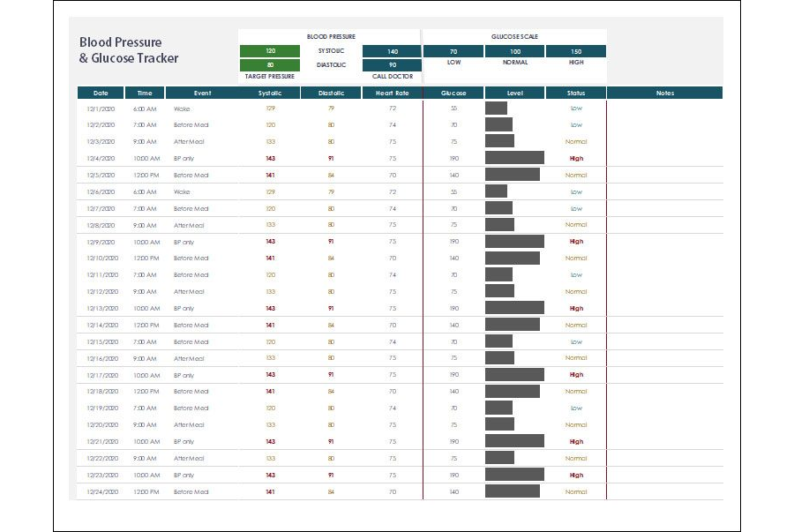This screenshot has height=532, width=794.
Task: Click the level bar in the 12/4/2020 row
Action: 514,157
